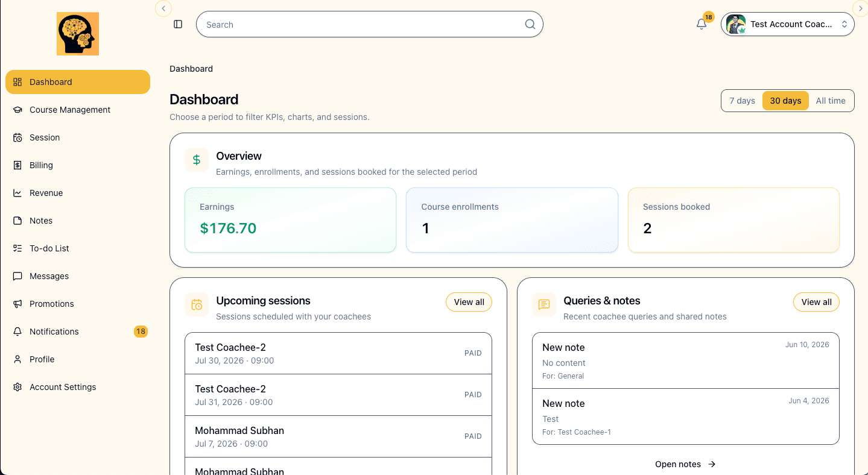Click the 'For: Test Coachee-1' note label
The width and height of the screenshot is (868, 475).
tap(577, 432)
